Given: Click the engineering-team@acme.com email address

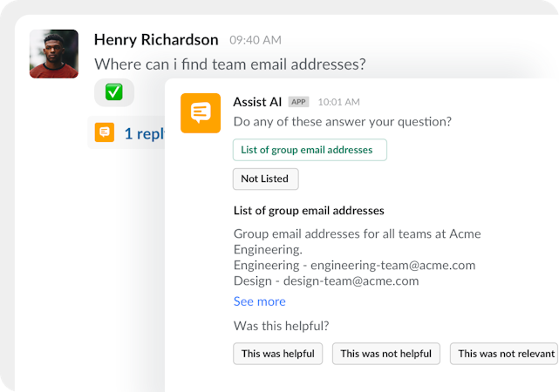Looking at the screenshot, I should click(392, 266).
